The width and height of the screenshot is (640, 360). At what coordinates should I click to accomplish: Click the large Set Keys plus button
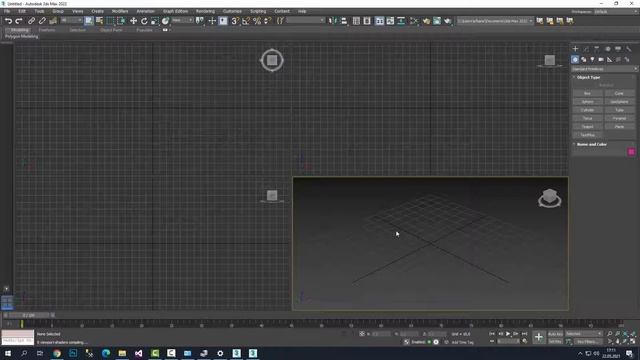(539, 337)
